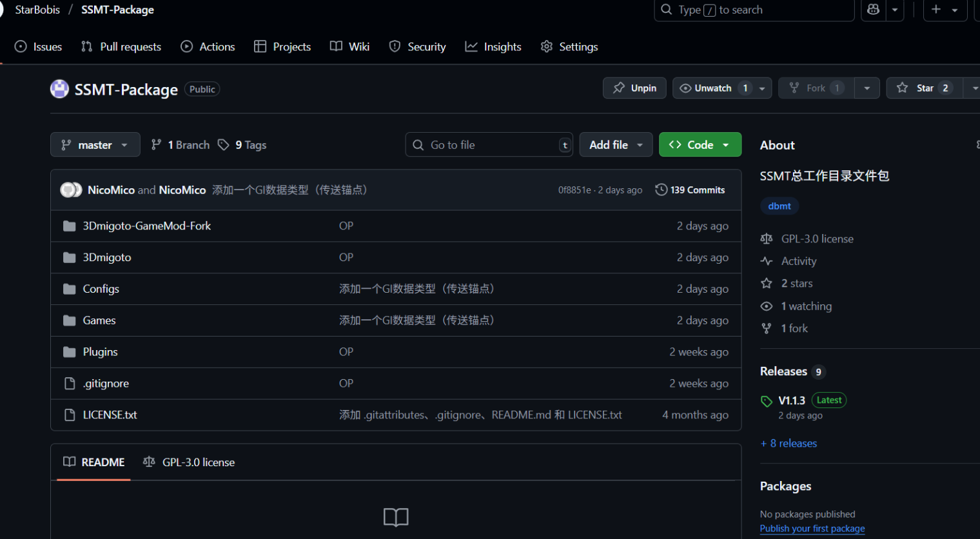This screenshot has height=539, width=980.
Task: Open the Projects tab icon
Action: tap(260, 46)
